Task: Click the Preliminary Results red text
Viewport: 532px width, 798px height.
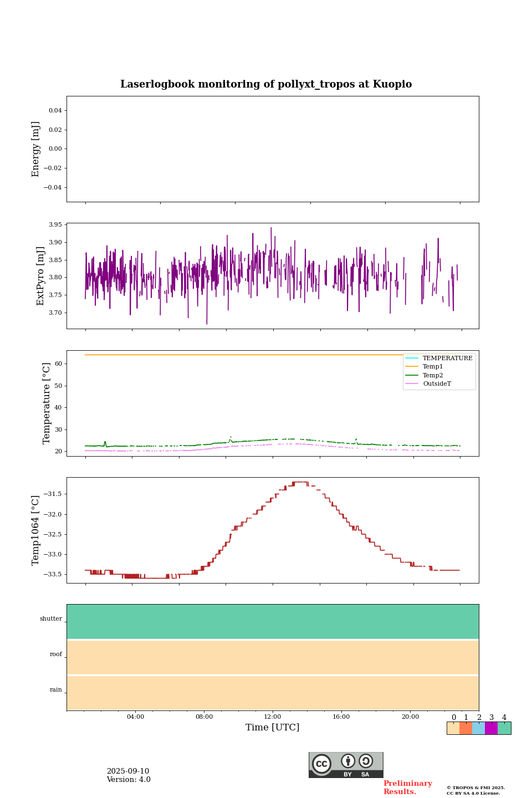Action: (407, 787)
